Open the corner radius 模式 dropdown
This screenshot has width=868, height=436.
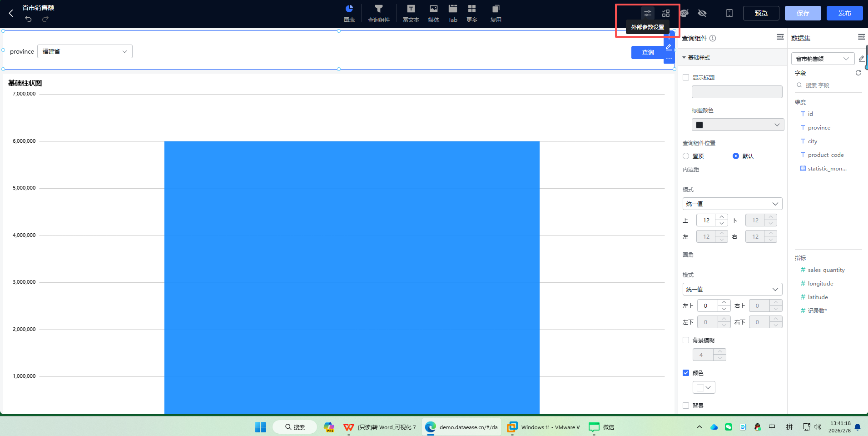point(732,289)
